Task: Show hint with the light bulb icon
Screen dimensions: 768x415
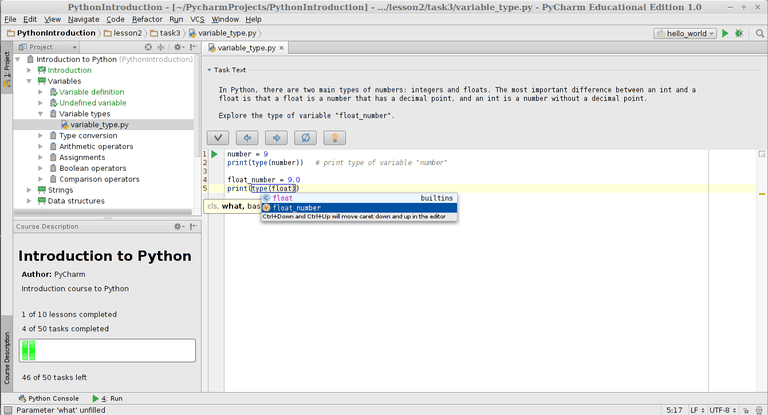Action: coord(335,138)
